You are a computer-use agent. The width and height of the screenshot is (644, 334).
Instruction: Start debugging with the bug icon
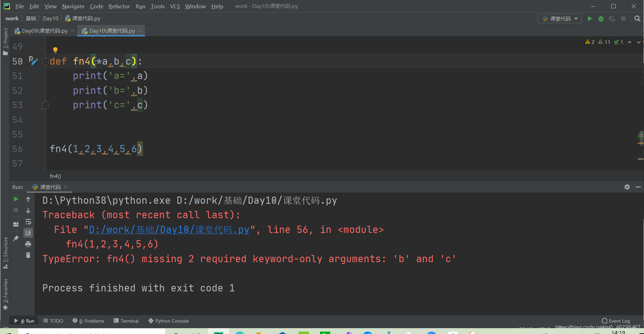pyautogui.click(x=601, y=19)
